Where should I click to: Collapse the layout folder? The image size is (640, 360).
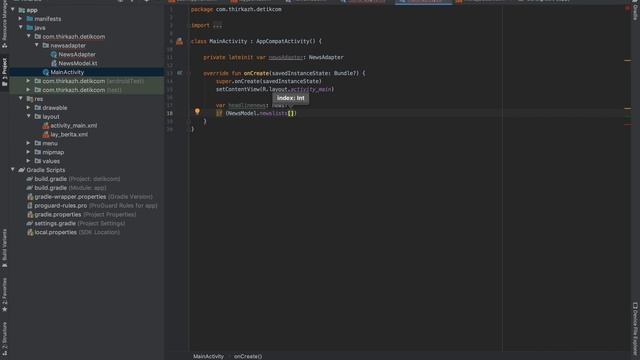(x=29, y=116)
